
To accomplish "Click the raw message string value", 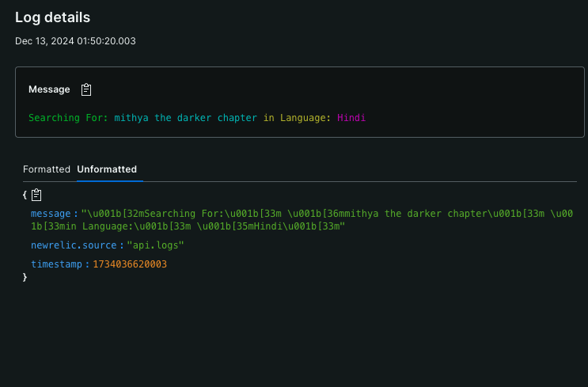I will pyautogui.click(x=302, y=220).
